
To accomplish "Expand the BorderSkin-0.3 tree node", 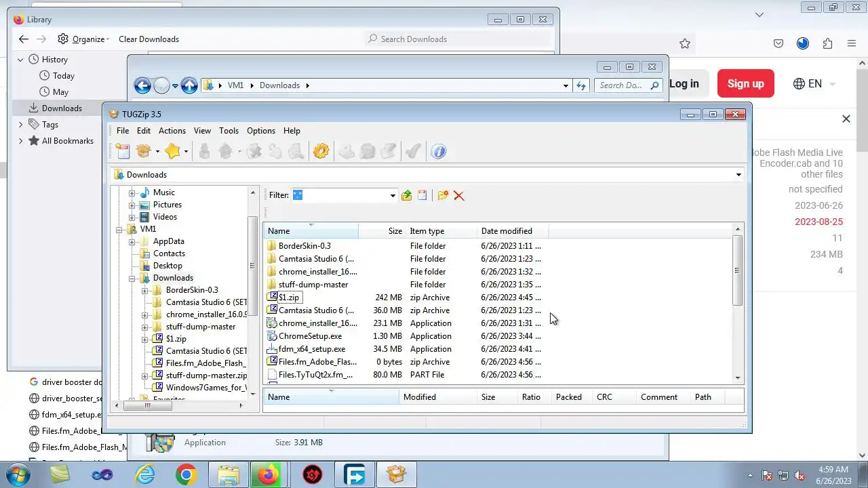I will 144,290.
